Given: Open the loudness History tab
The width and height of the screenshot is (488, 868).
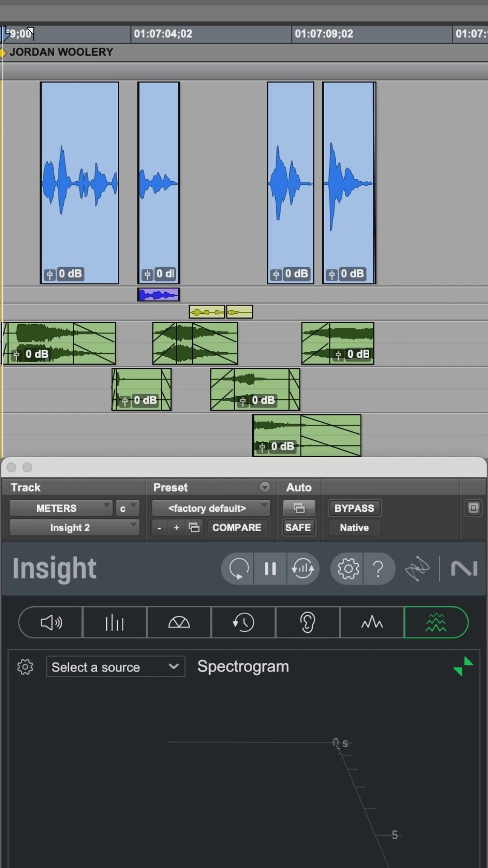Looking at the screenshot, I should (x=243, y=623).
